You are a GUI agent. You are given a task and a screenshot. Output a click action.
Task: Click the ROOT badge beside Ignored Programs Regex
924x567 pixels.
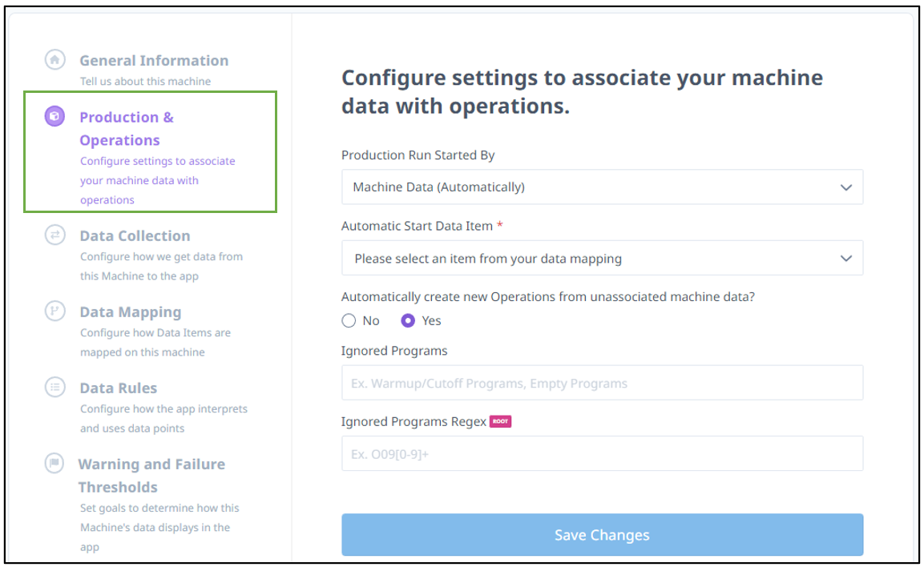500,421
